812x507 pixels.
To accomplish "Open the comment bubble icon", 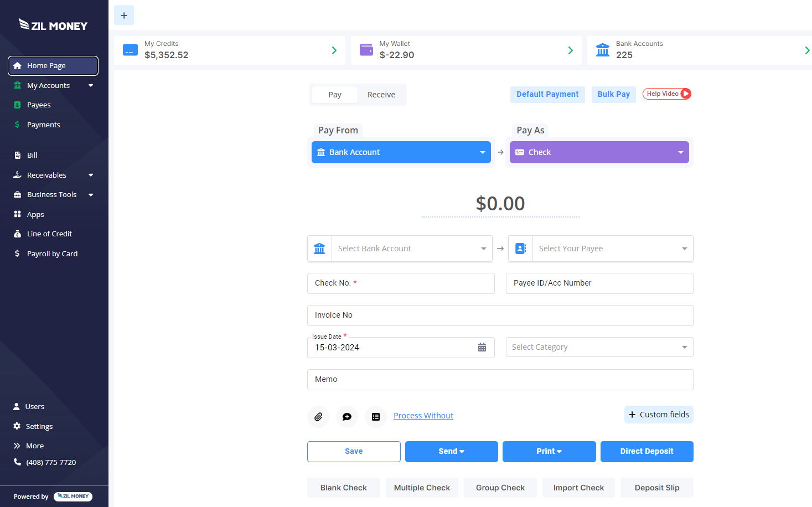I will 347,417.
